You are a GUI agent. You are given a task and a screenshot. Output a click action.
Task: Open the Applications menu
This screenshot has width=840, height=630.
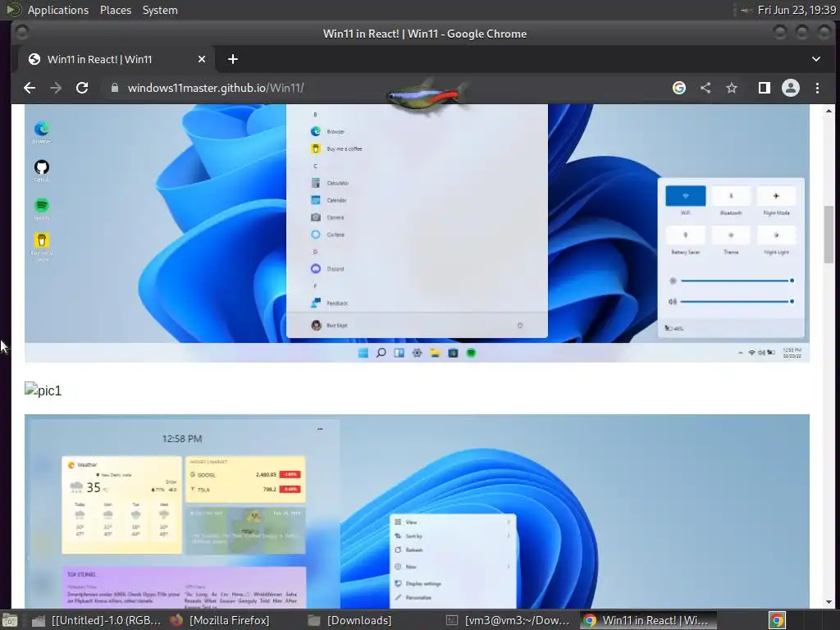58,10
